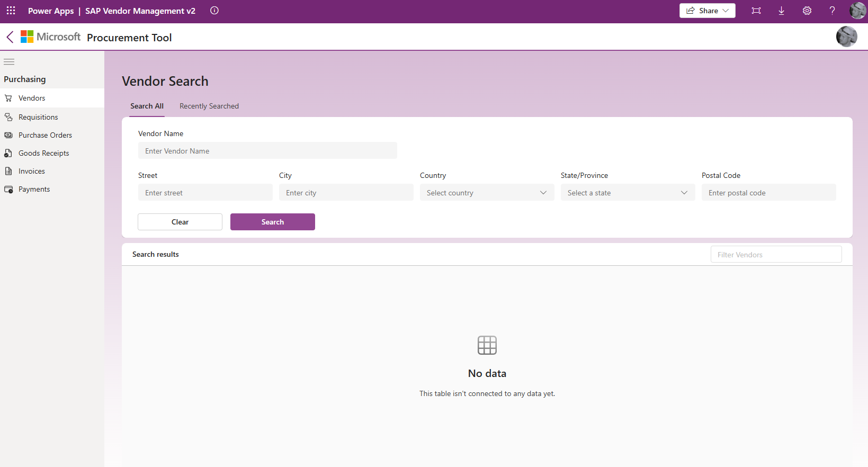This screenshot has width=868, height=467.
Task: Click the Payments icon
Action: click(8, 189)
